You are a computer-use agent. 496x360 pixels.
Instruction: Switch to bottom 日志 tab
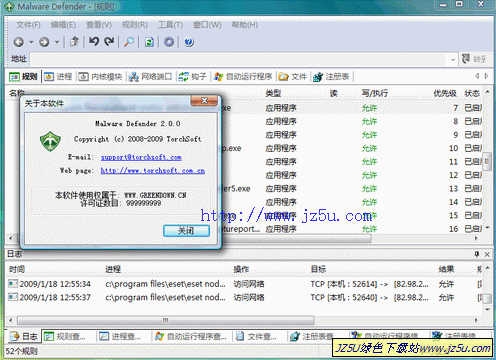24,336
